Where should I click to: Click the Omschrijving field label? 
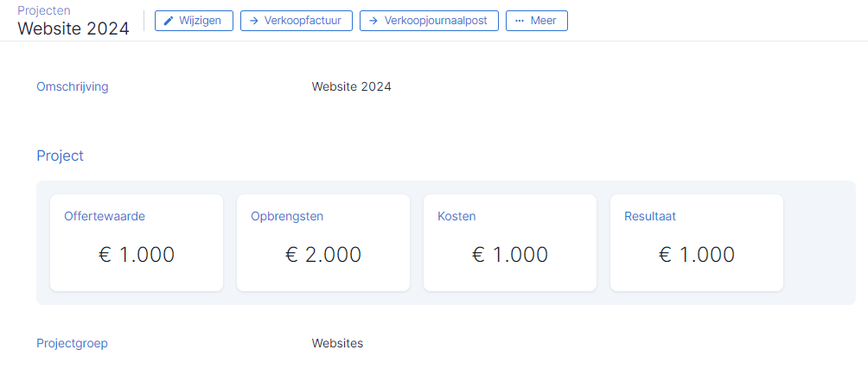(x=73, y=87)
